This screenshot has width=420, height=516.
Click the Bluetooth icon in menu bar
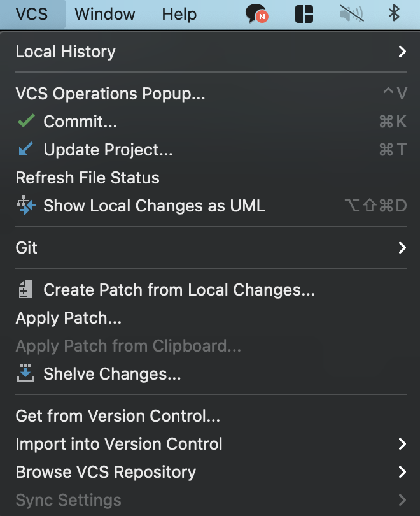pos(394,14)
